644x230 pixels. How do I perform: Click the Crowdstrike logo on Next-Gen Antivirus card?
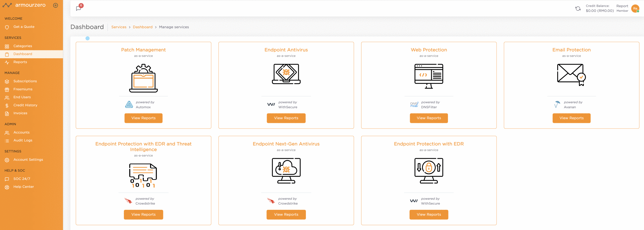[x=271, y=201]
